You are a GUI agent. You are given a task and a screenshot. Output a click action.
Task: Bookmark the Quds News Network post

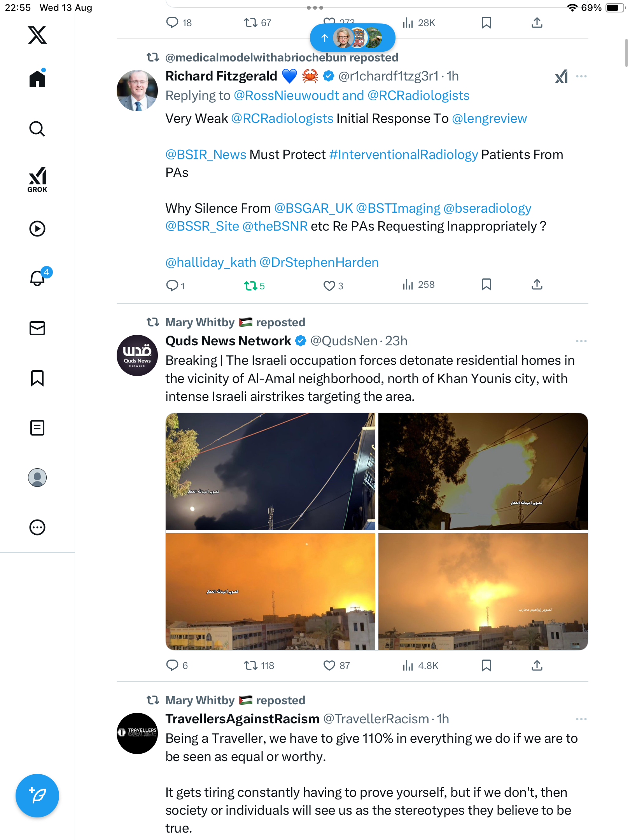coord(486,666)
